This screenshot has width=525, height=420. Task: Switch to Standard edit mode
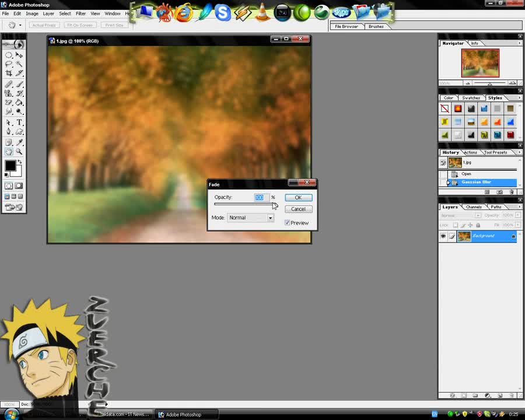point(9,185)
